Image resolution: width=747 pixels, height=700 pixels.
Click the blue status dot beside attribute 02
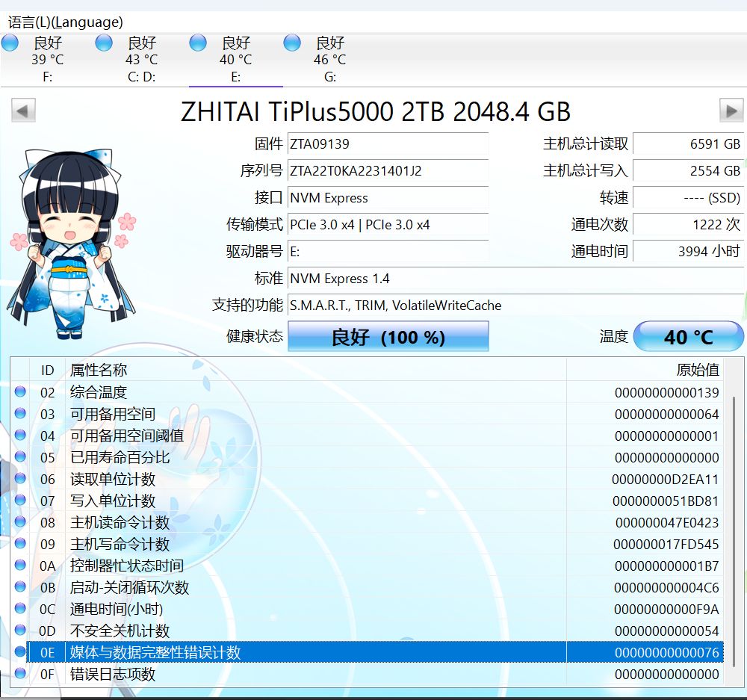[x=20, y=391]
